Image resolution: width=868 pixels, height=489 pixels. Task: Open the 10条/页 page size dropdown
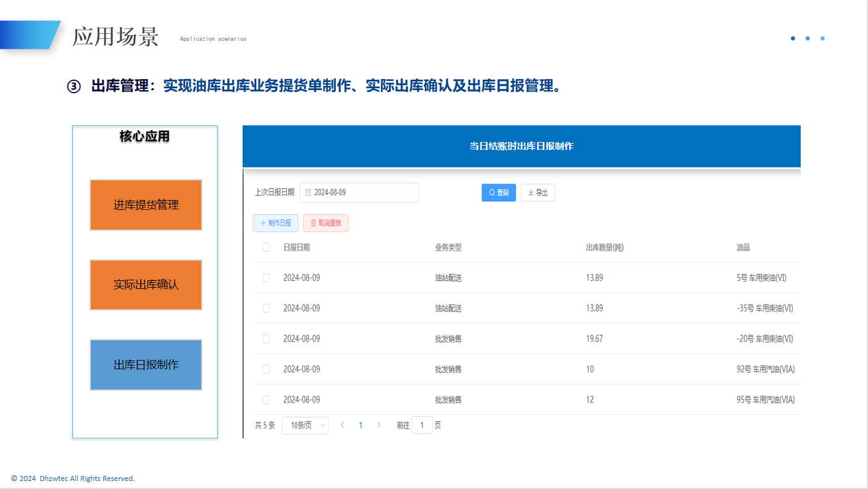tap(305, 425)
